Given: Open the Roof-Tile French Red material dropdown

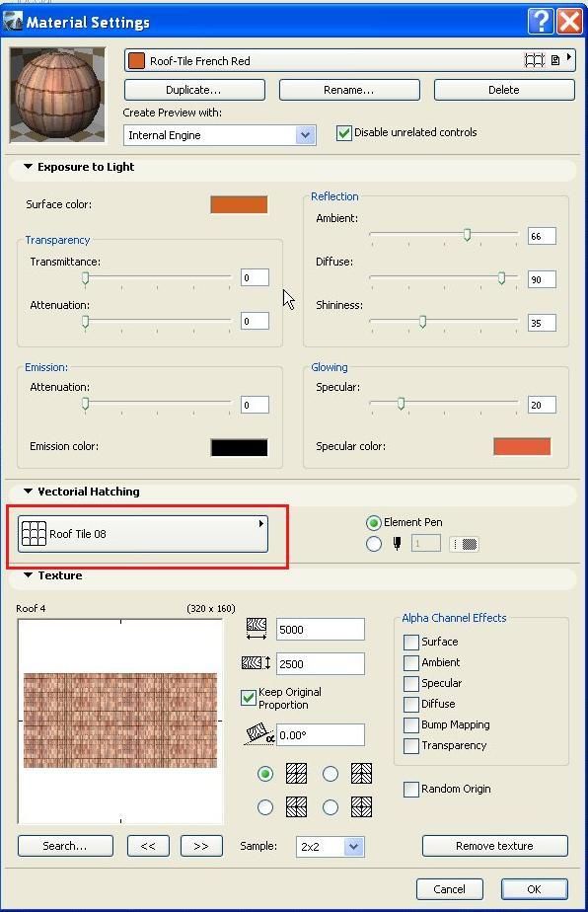Looking at the screenshot, I should point(349,60).
